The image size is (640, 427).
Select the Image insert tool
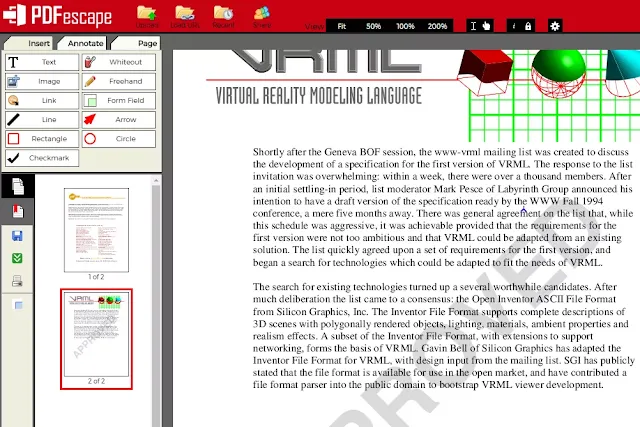[x=42, y=81]
